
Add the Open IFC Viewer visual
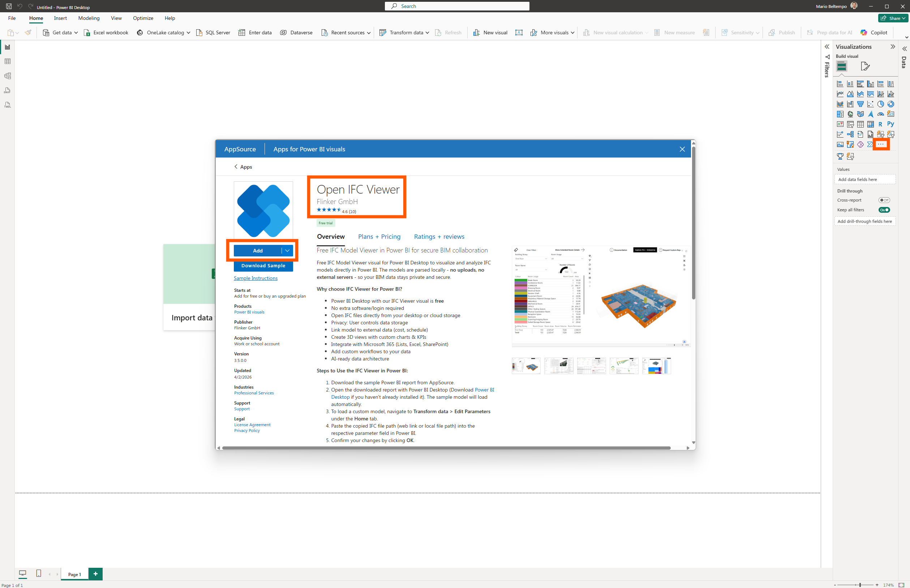click(x=258, y=250)
